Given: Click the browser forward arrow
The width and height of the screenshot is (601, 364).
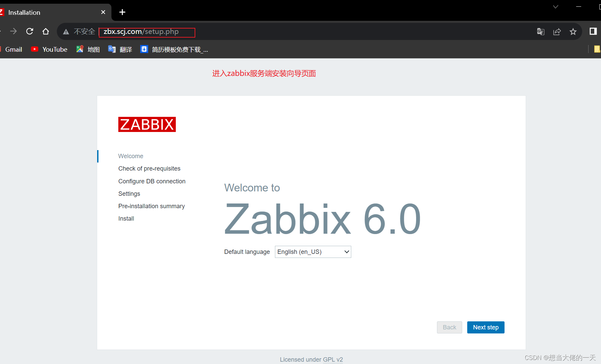Looking at the screenshot, I should 13,31.
